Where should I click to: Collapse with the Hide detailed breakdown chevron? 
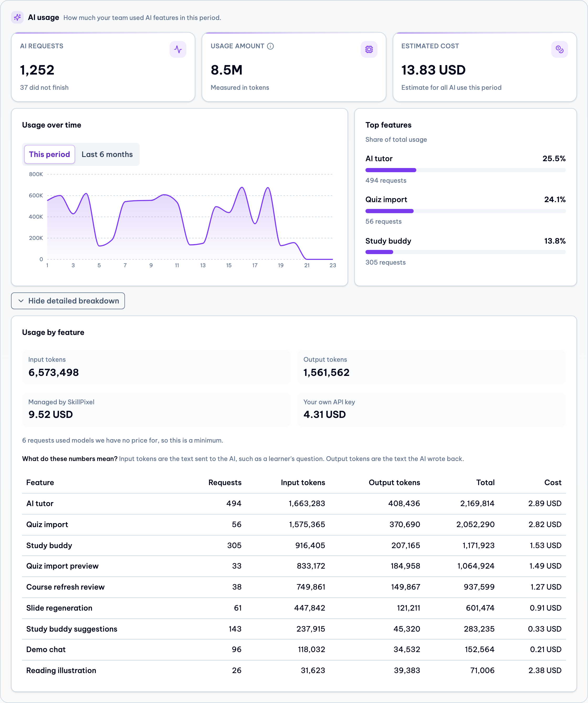coord(21,301)
